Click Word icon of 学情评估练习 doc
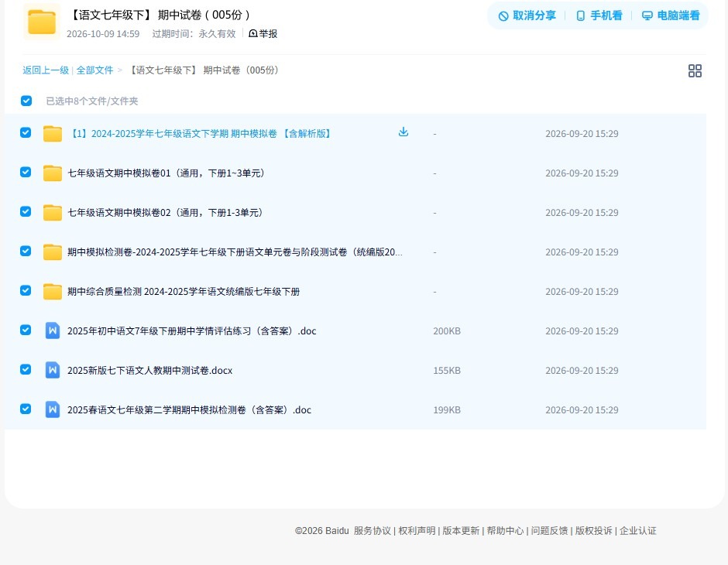The width and height of the screenshot is (728, 565). (x=53, y=330)
